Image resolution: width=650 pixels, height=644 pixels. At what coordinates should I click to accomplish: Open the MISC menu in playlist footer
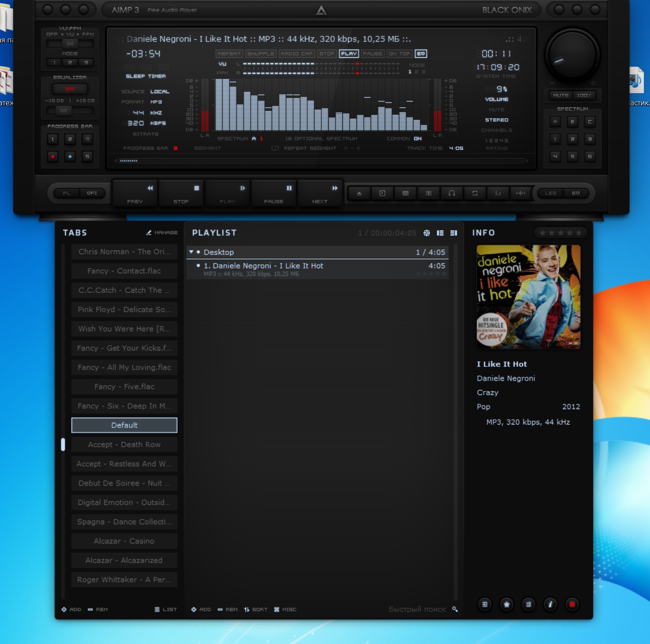click(x=285, y=609)
